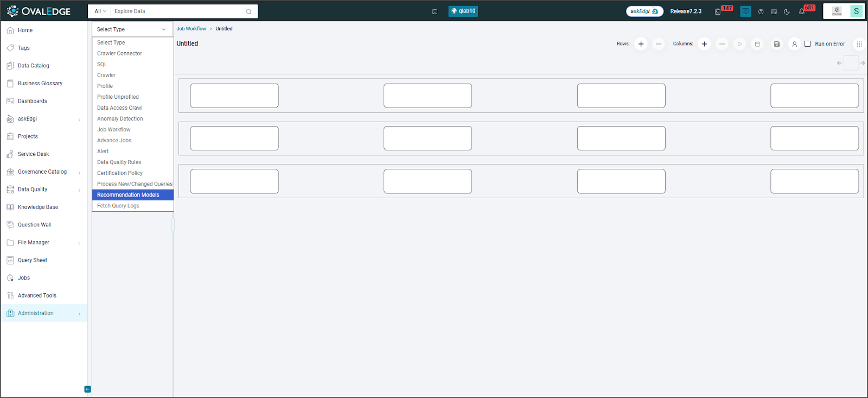
Task: Switch to dark mode via moon icon
Action: pos(787,11)
